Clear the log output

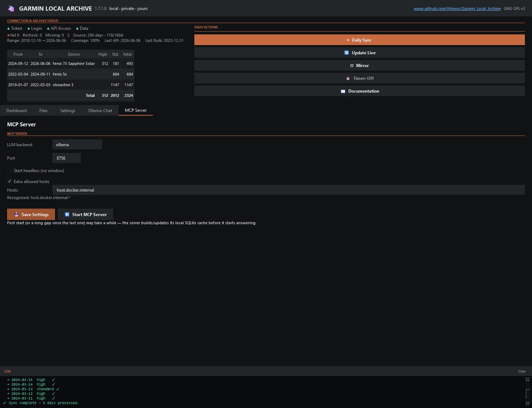point(522,371)
